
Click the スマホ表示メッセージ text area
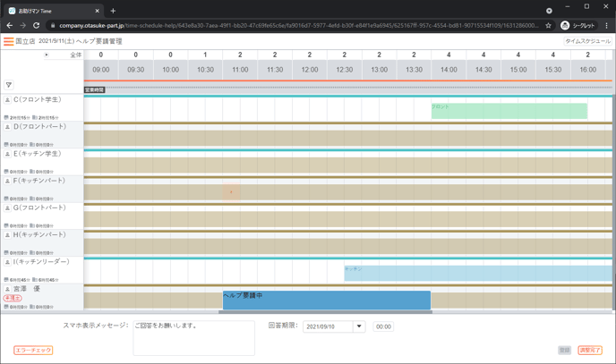click(x=193, y=338)
